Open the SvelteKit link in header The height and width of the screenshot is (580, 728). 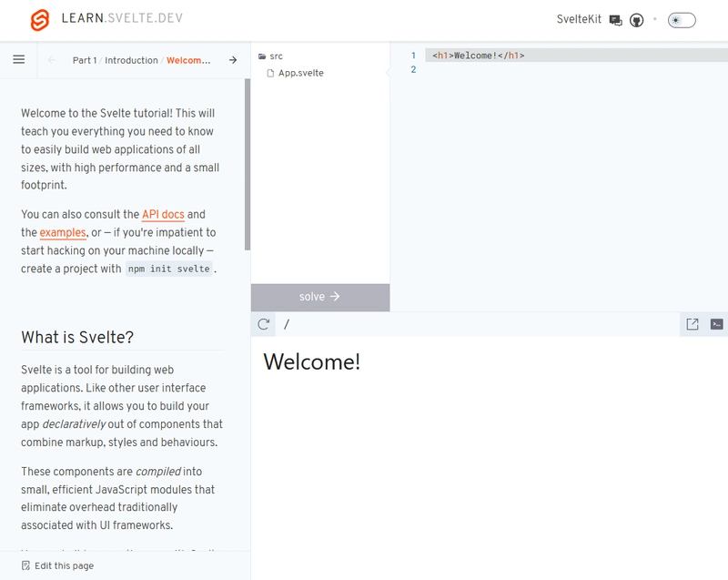[579, 20]
